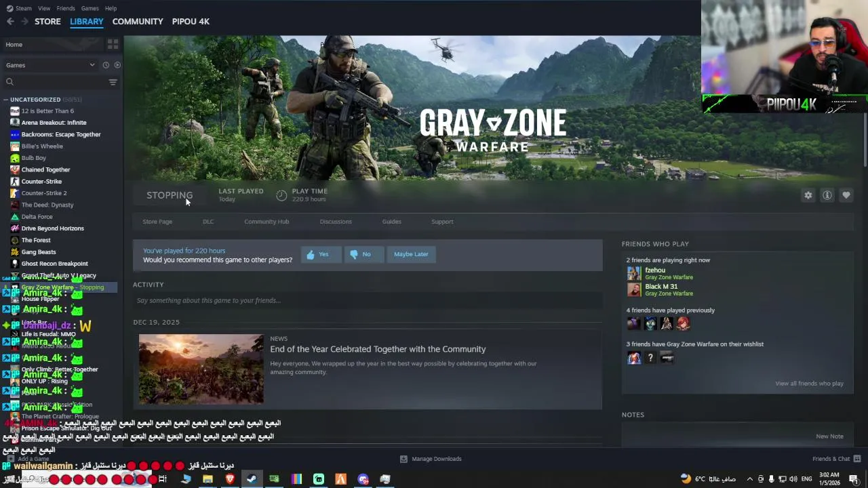Select Gang Beasts in library
The height and width of the screenshot is (488, 868).
point(39,252)
